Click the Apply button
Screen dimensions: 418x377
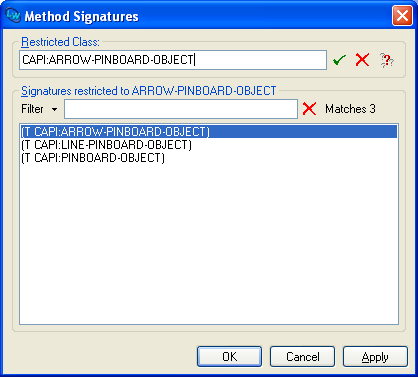pos(375,357)
